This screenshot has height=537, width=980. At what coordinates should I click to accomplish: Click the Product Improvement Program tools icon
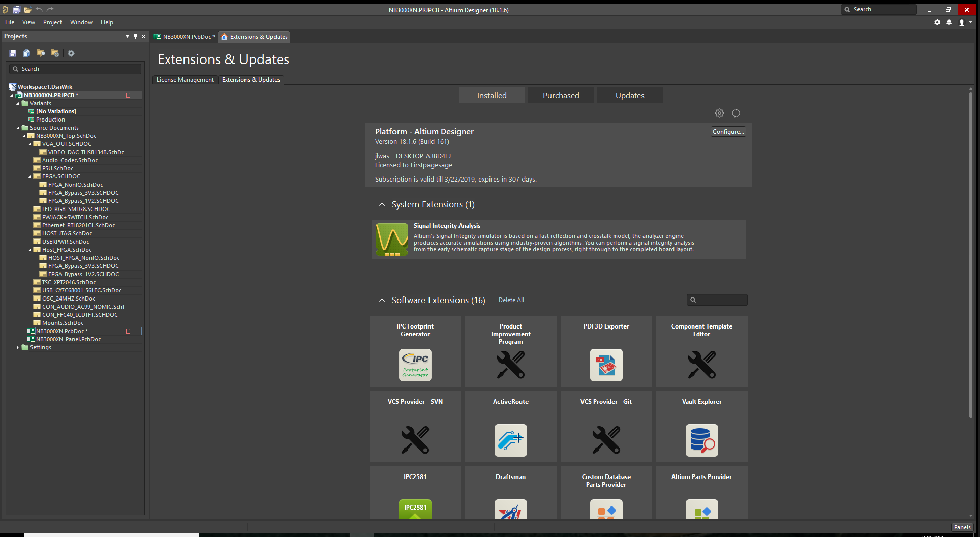(511, 365)
